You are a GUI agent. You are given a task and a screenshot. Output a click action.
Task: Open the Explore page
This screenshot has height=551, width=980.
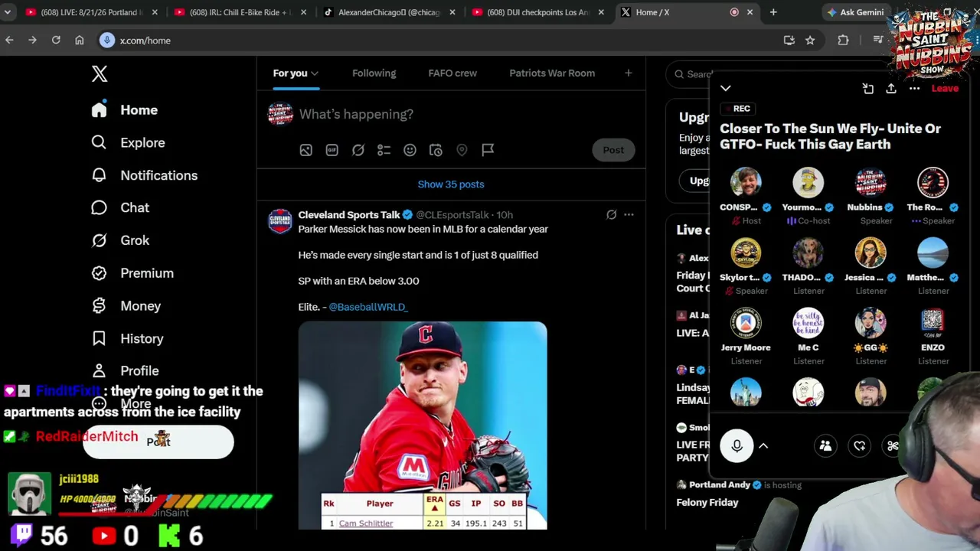coord(128,142)
